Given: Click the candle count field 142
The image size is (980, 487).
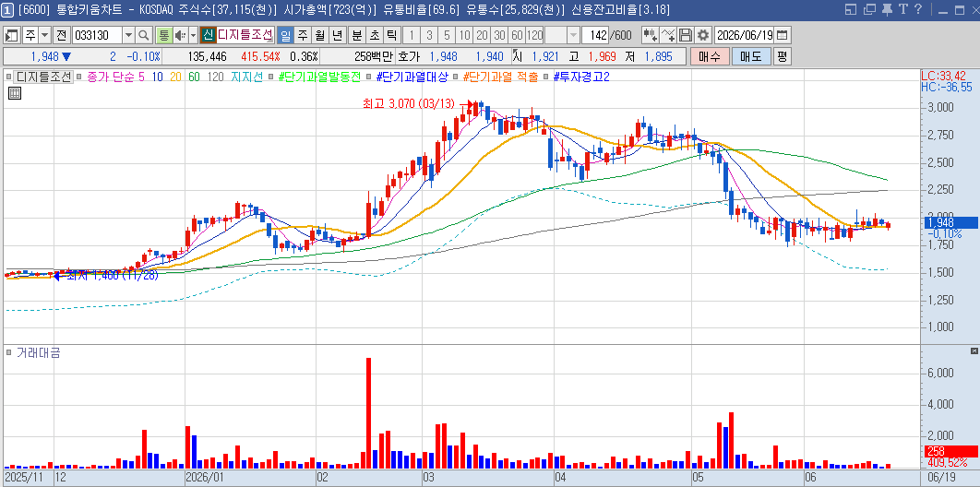Looking at the screenshot, I should 594,35.
